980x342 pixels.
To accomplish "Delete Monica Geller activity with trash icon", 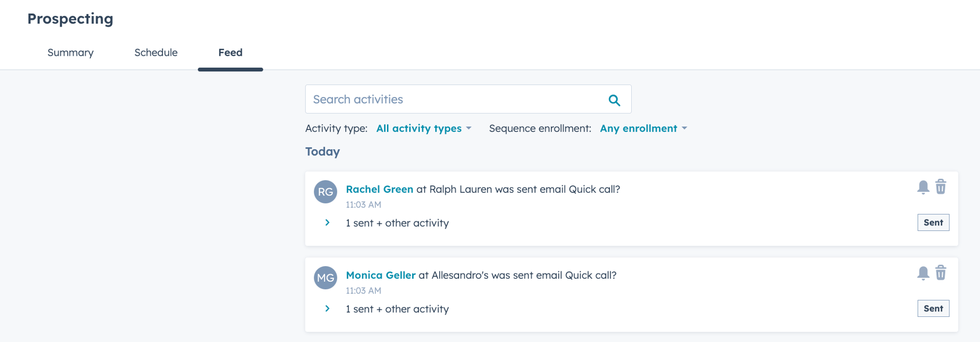I will pyautogui.click(x=941, y=273).
